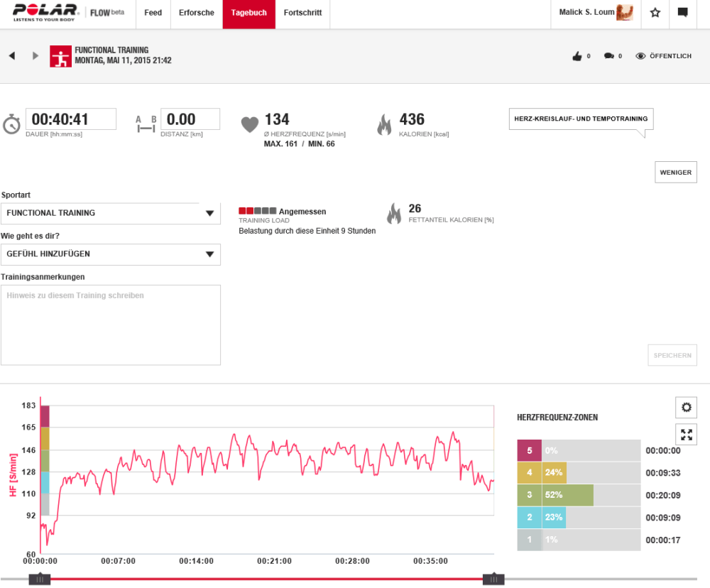Open the Feed tab
The width and height of the screenshot is (710, 588).
153,13
